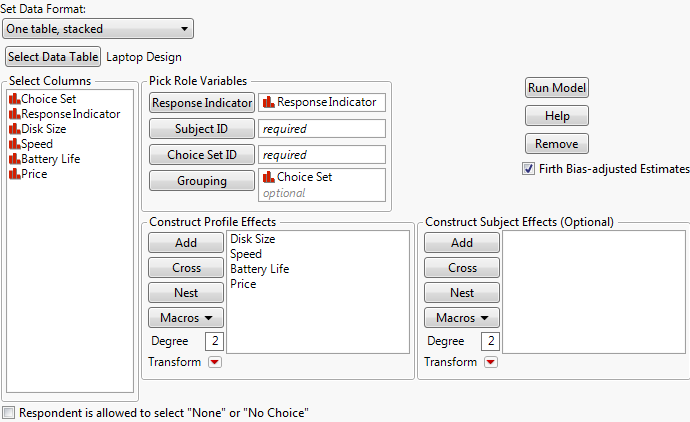Viewport: 690px width, 422px height.
Task: Click the Price column icon
Action: [x=14, y=174]
